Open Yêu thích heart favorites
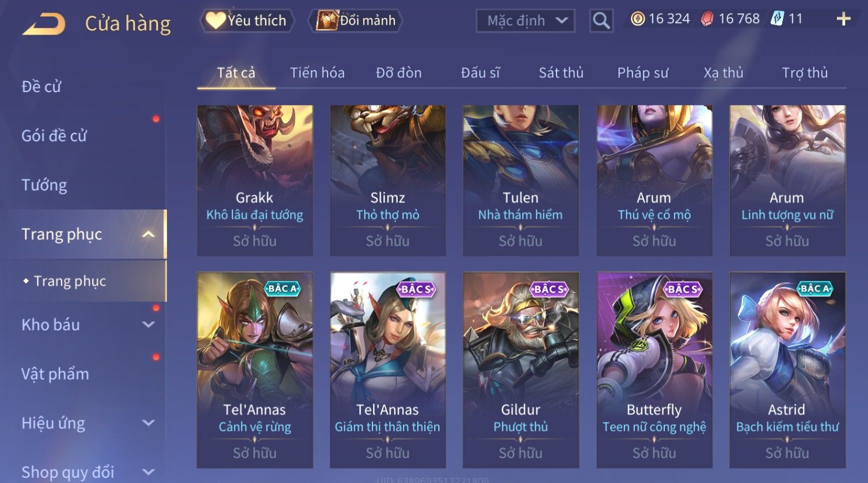This screenshot has height=483, width=868. point(247,21)
